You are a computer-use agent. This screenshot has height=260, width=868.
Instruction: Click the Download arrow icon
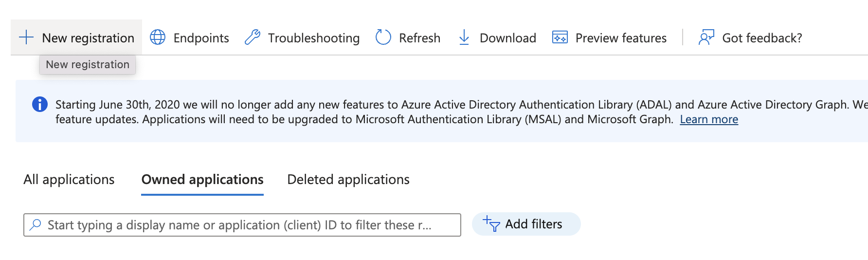[464, 37]
